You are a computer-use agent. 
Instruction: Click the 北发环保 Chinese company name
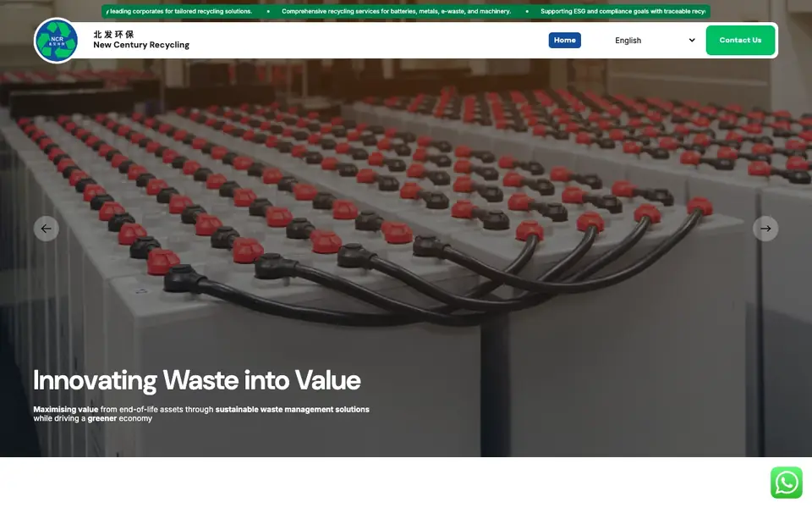point(113,34)
